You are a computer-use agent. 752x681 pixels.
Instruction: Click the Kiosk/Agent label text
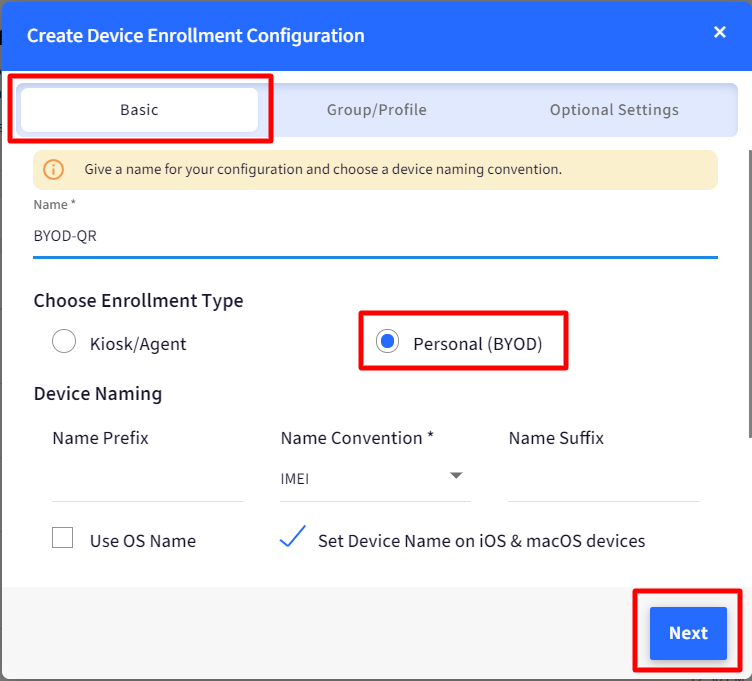coord(138,344)
